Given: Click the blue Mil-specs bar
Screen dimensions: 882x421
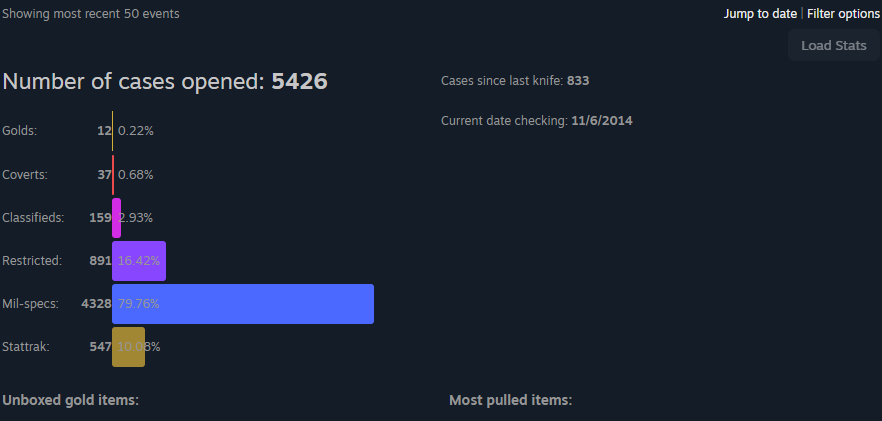Looking at the screenshot, I should click(x=243, y=304).
